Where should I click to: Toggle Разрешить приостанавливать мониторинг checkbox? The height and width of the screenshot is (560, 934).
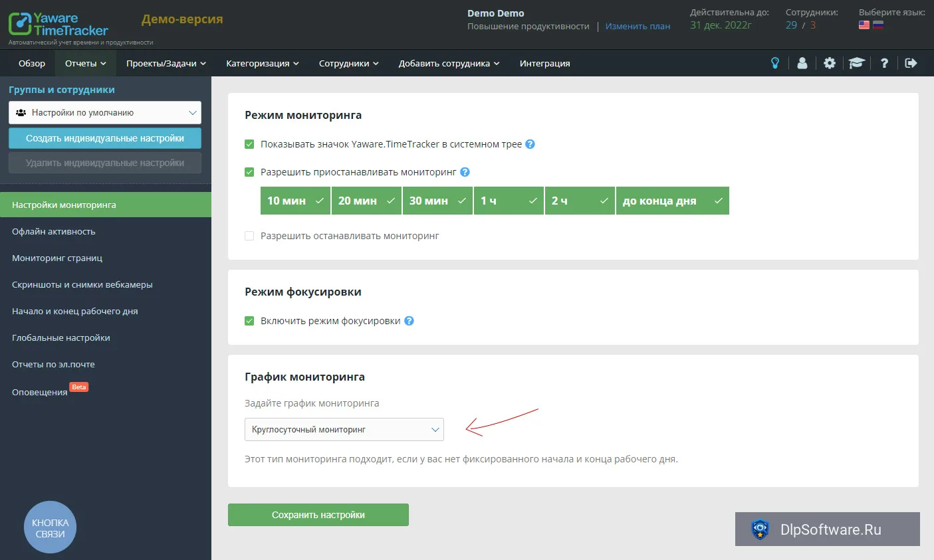tap(249, 172)
